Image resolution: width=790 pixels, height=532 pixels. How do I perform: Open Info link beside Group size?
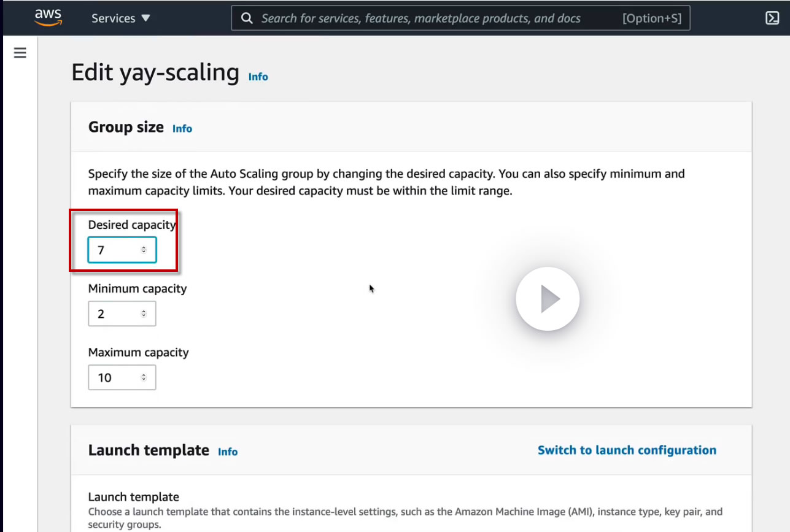[x=182, y=128]
